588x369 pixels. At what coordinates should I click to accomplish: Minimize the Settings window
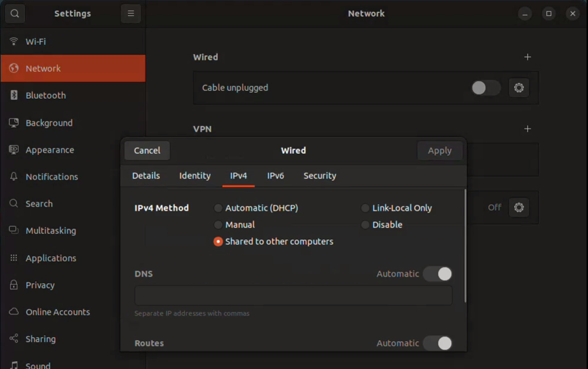[525, 13]
